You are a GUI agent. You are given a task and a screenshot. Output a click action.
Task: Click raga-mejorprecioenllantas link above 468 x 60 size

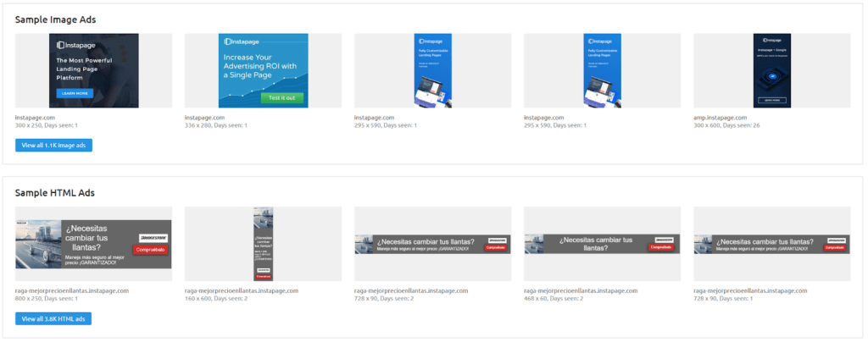coord(581,290)
